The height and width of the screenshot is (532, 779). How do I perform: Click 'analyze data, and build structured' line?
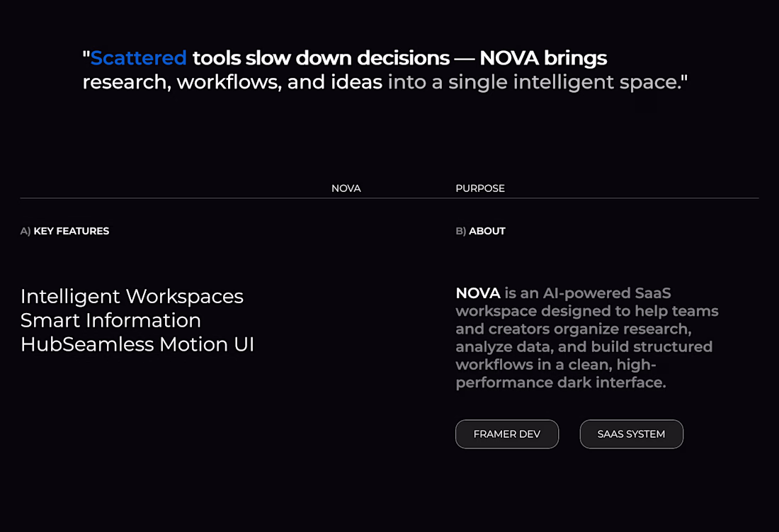click(x=584, y=346)
